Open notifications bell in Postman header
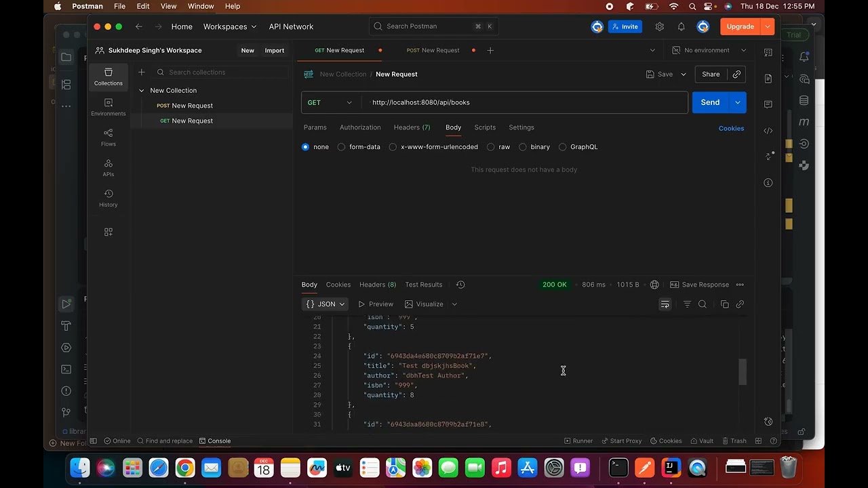The width and height of the screenshot is (868, 488). point(682,26)
